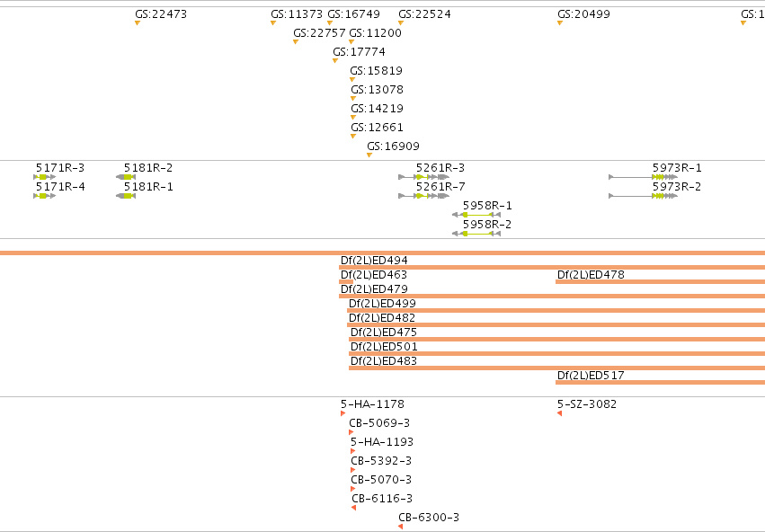
Task: Click the CB-5070-3 label
Action: 381,480
